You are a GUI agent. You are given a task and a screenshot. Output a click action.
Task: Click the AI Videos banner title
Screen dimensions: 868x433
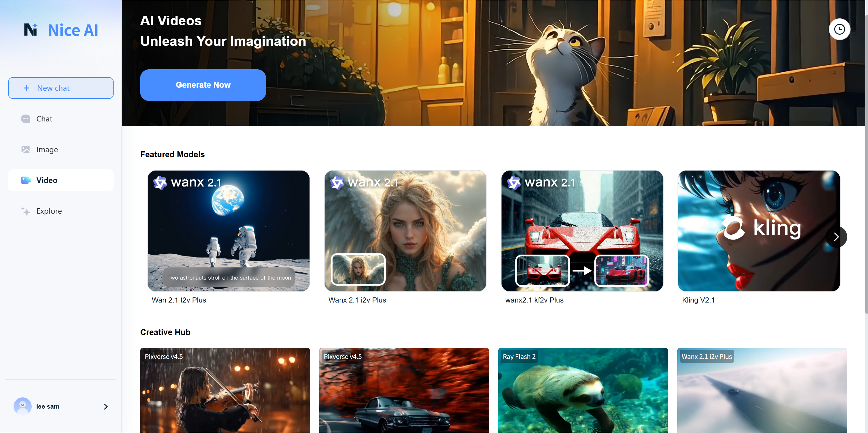[171, 21]
